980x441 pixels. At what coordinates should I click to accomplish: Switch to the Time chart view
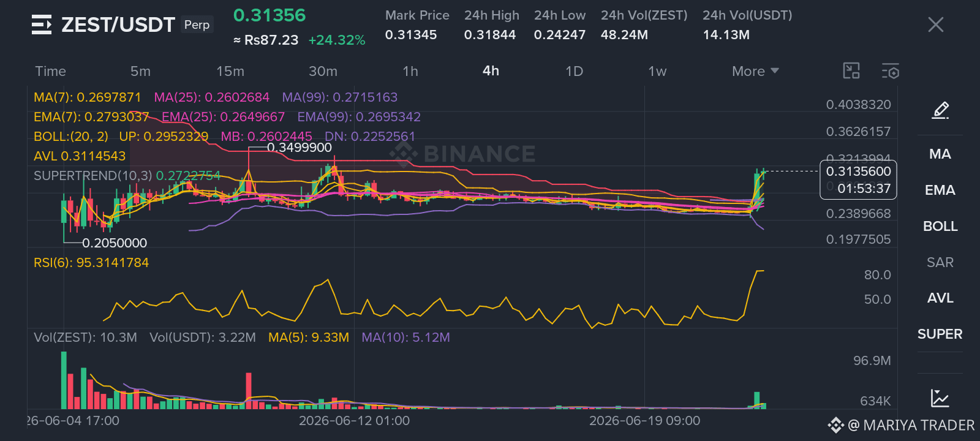tap(50, 71)
